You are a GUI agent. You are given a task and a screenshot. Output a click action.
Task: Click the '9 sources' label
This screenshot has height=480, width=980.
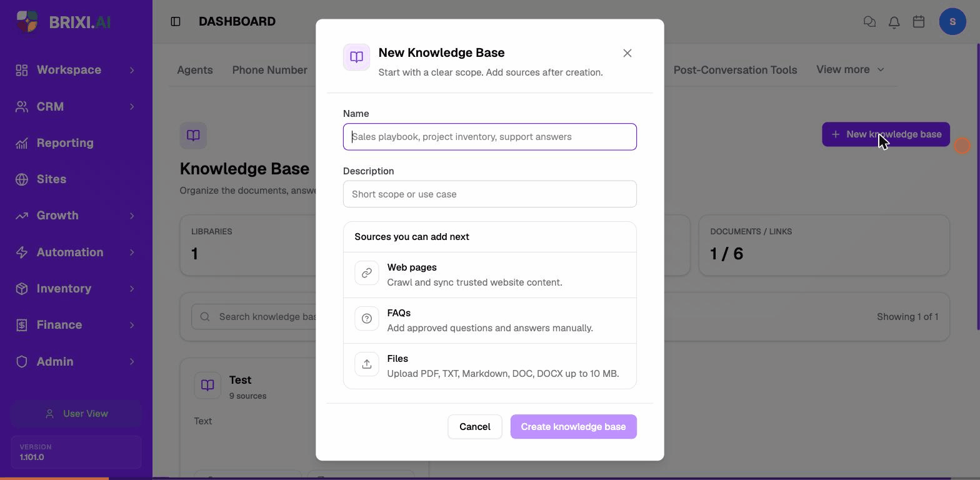tap(247, 396)
